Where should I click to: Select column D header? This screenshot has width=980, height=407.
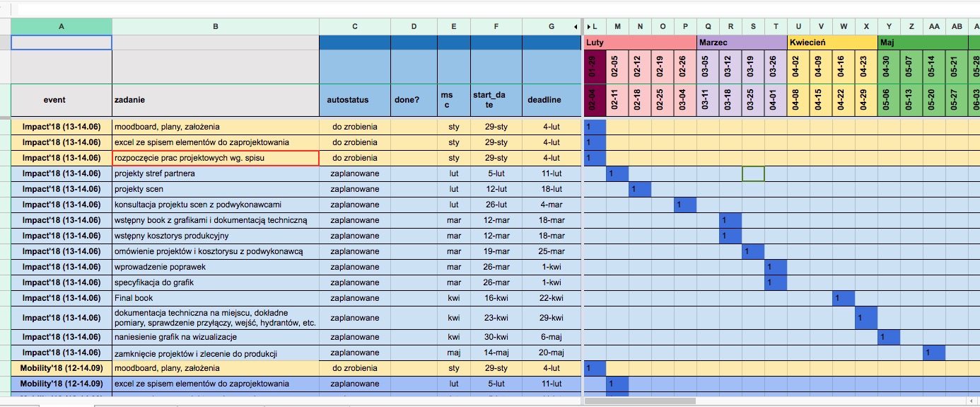[414, 27]
